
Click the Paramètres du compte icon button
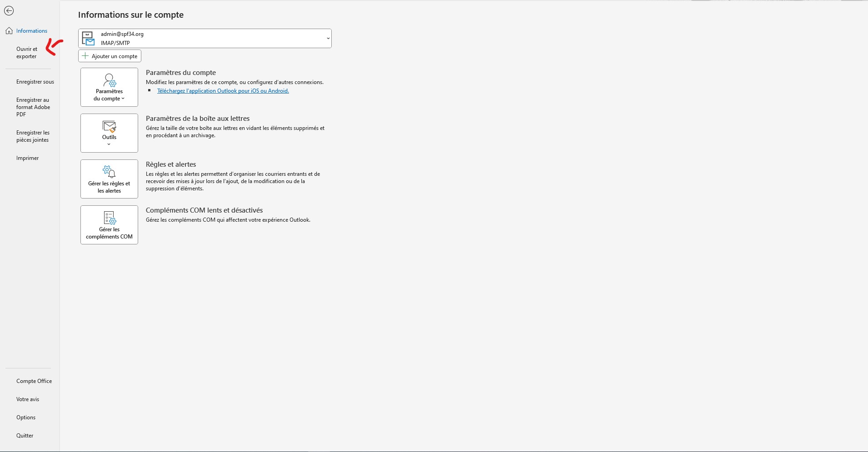pyautogui.click(x=109, y=81)
